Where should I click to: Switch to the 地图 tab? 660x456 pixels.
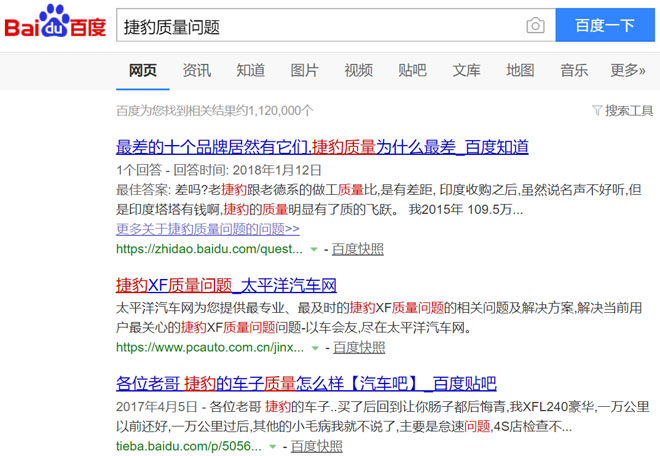[520, 70]
